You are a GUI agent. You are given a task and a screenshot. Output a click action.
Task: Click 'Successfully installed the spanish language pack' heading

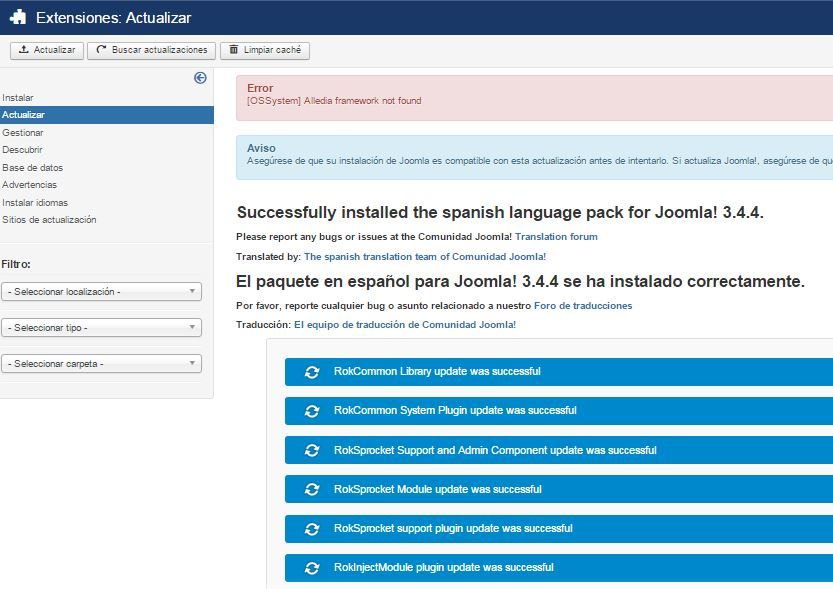coord(500,212)
